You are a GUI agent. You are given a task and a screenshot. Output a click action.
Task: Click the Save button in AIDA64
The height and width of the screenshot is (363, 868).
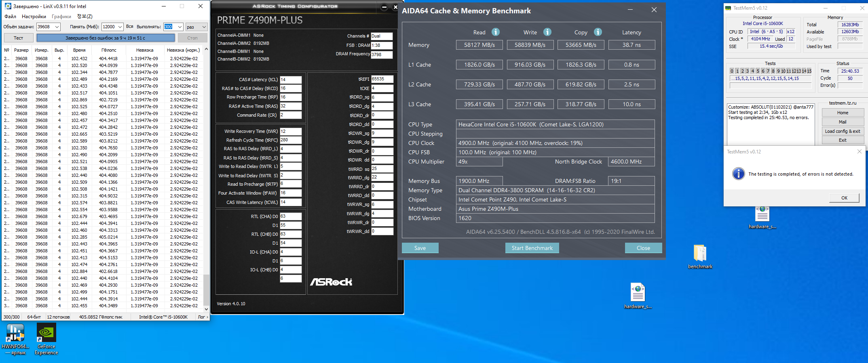pos(420,248)
